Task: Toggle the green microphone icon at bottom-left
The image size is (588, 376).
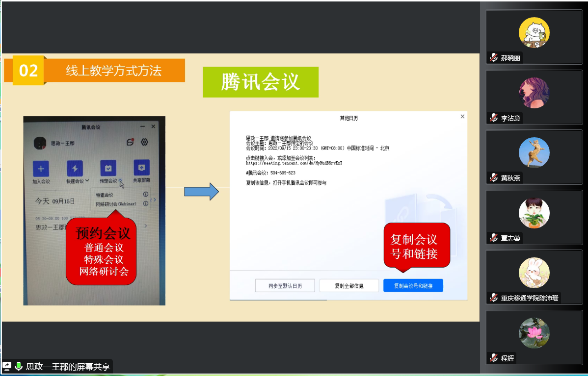Action: point(19,366)
